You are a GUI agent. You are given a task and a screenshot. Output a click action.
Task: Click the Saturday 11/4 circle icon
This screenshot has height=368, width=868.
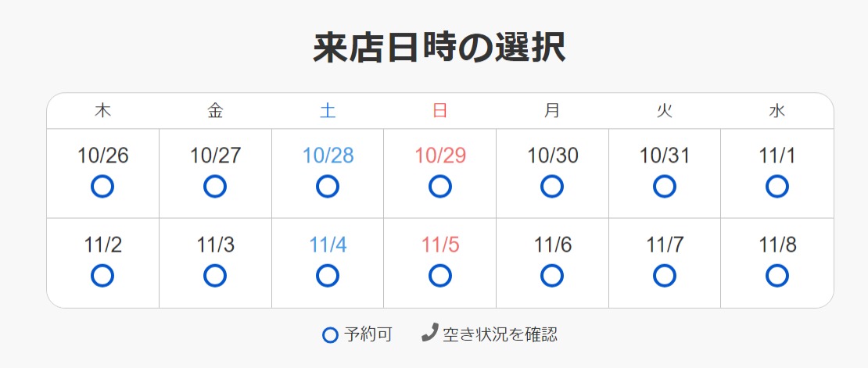tap(328, 276)
